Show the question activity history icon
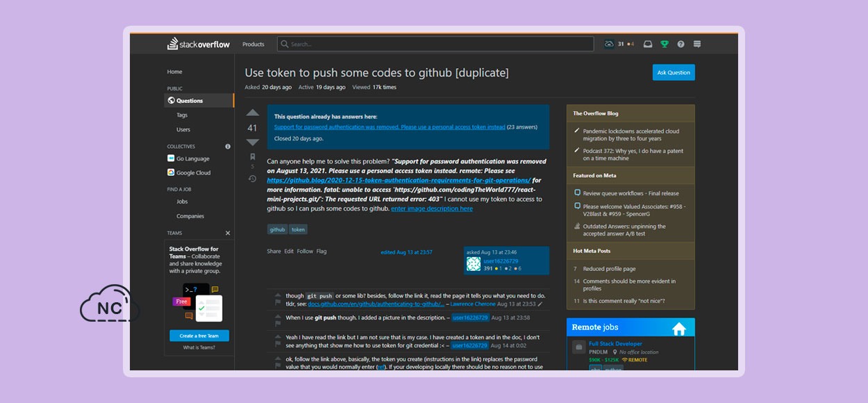868x403 pixels. pyautogui.click(x=252, y=179)
